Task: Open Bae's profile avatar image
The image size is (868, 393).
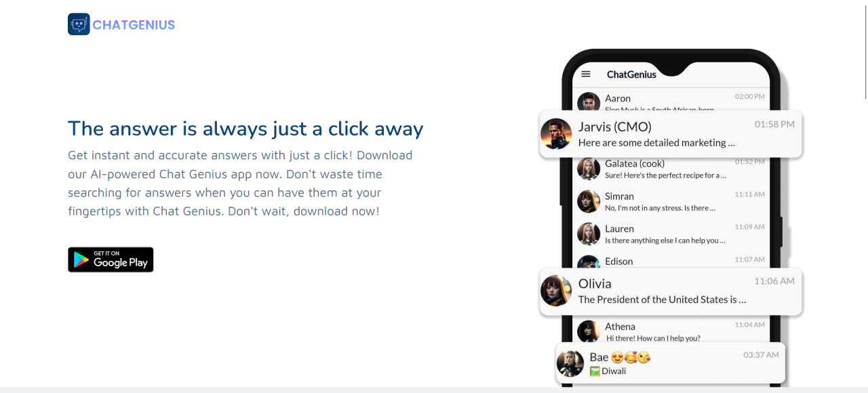Action: click(x=570, y=363)
